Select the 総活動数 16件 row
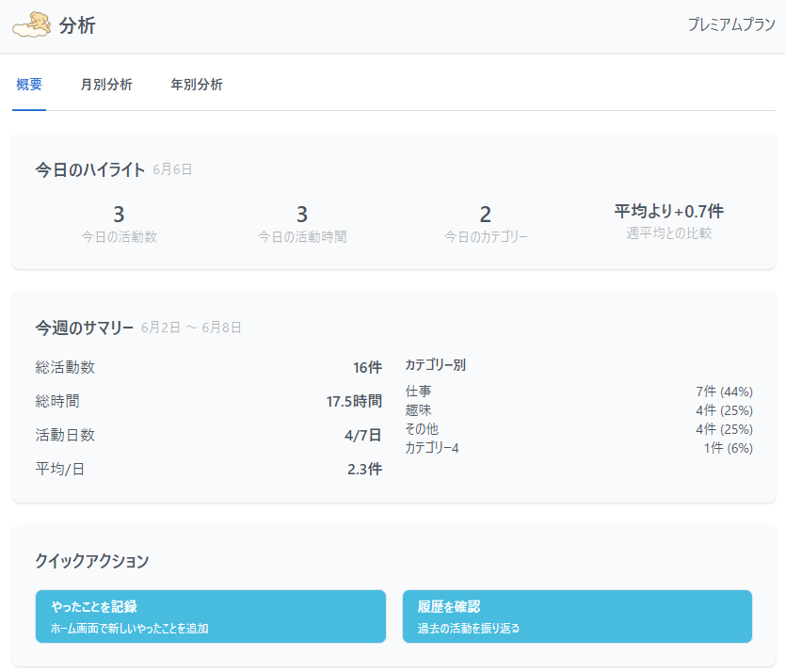 (x=208, y=367)
